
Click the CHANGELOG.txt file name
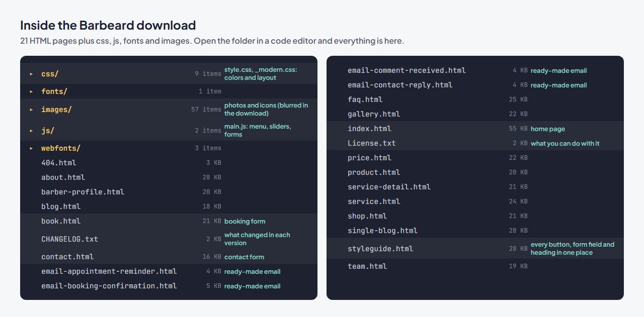[x=69, y=239]
